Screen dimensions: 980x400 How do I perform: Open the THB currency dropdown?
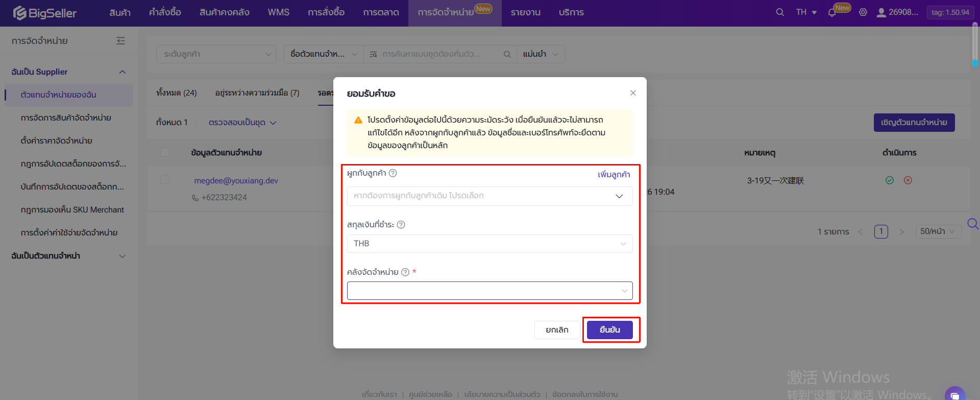pos(489,244)
